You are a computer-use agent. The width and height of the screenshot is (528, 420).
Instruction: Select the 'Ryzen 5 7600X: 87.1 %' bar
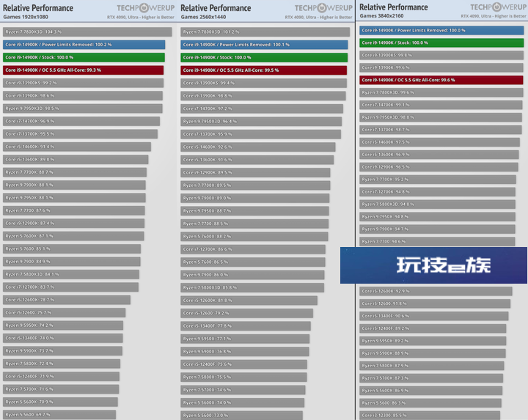point(73,237)
